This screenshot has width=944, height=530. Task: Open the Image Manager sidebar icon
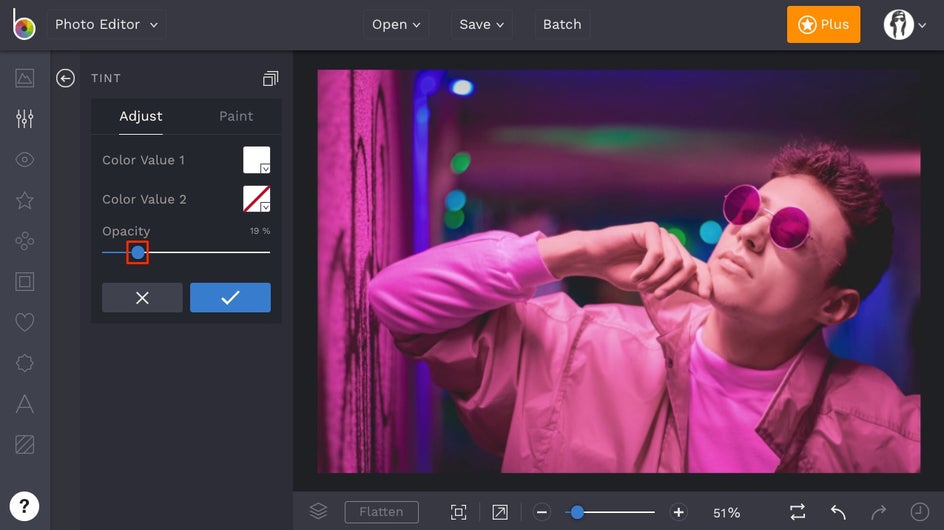tap(25, 78)
